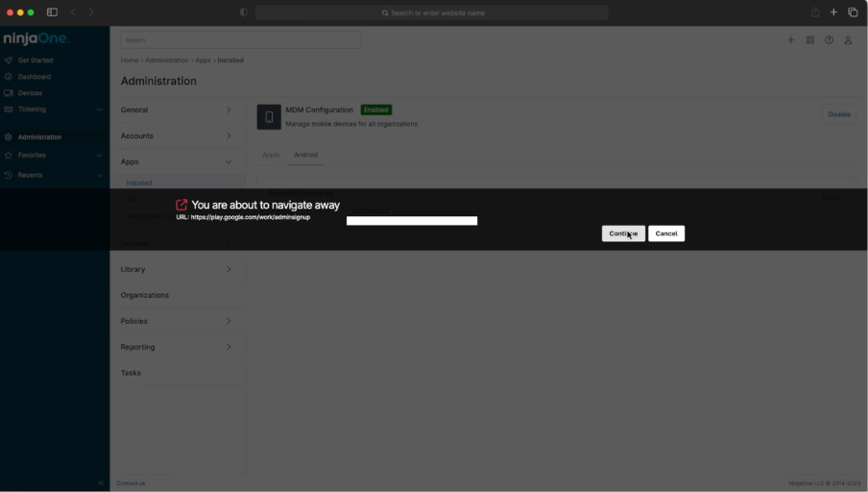Collapse the sidebar with the double-arrow icon
Image resolution: width=868 pixels, height=492 pixels.
tap(101, 483)
